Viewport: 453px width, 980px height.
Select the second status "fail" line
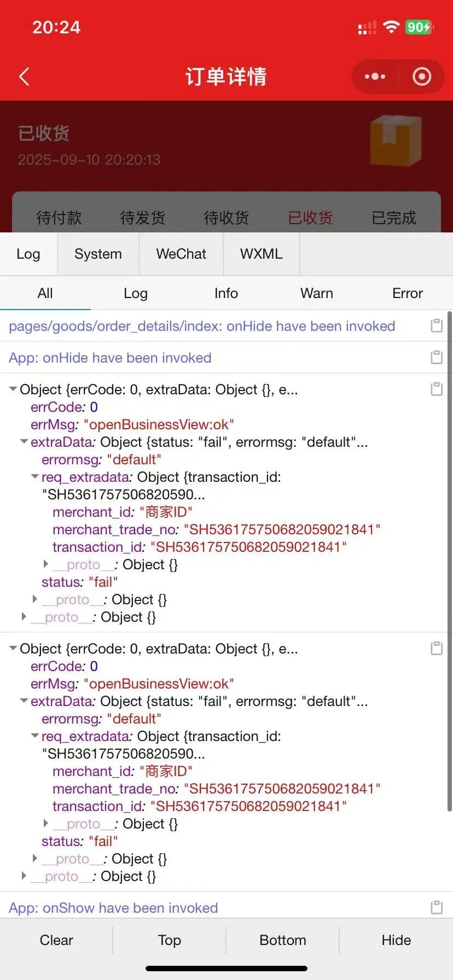click(x=80, y=841)
